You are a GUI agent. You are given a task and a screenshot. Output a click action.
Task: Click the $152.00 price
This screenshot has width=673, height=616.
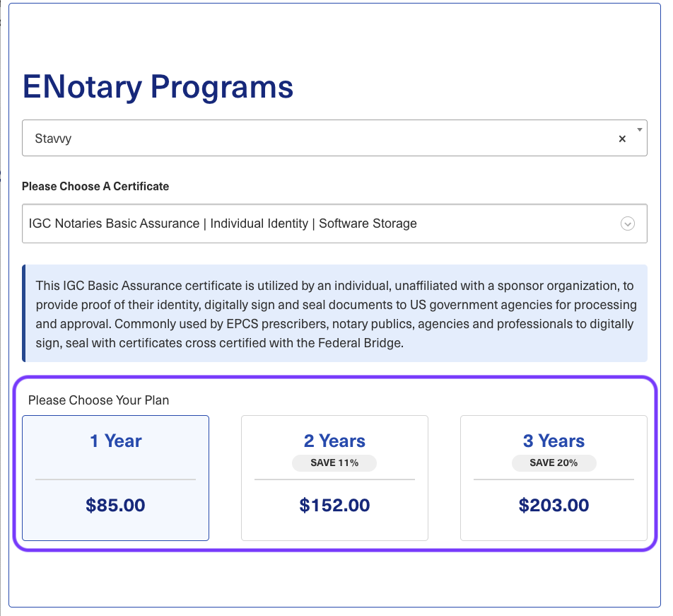click(334, 505)
